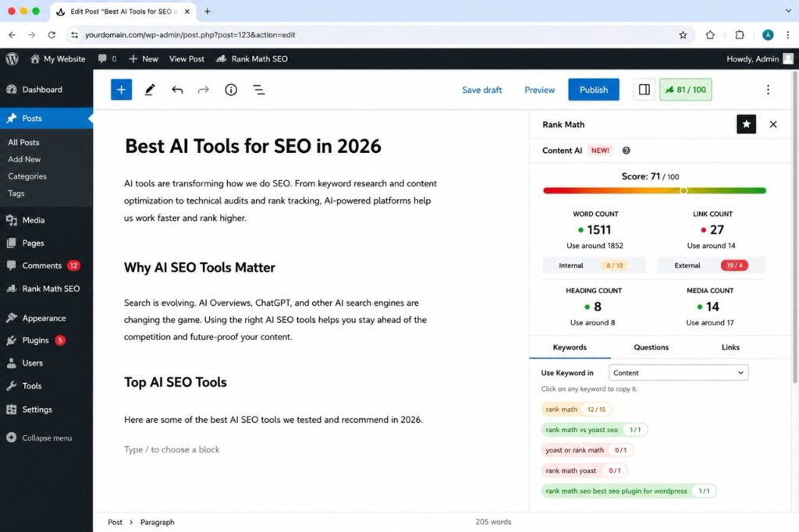Click the blue block inserter plus button
This screenshot has height=532, width=799.
pyautogui.click(x=121, y=90)
